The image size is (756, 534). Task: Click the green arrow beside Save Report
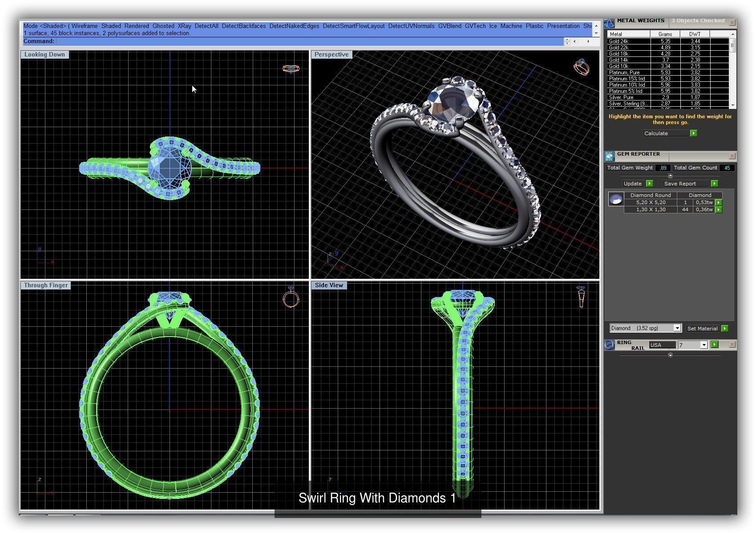(x=714, y=184)
